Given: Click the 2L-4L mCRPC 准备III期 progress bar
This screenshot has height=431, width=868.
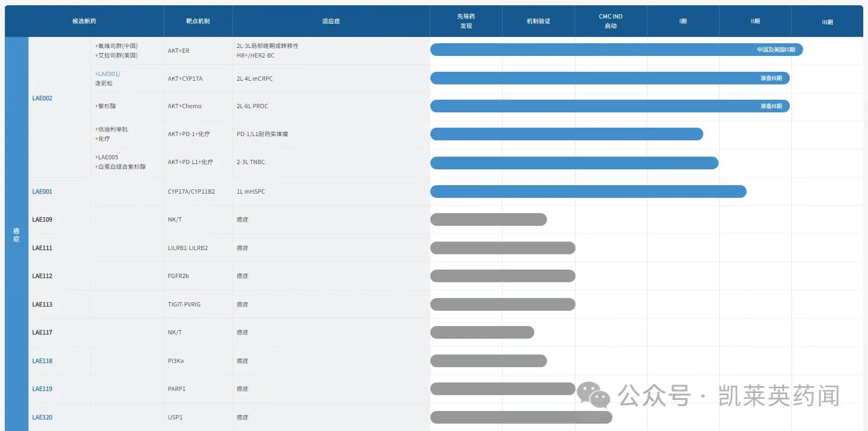Looking at the screenshot, I should pos(610,78).
